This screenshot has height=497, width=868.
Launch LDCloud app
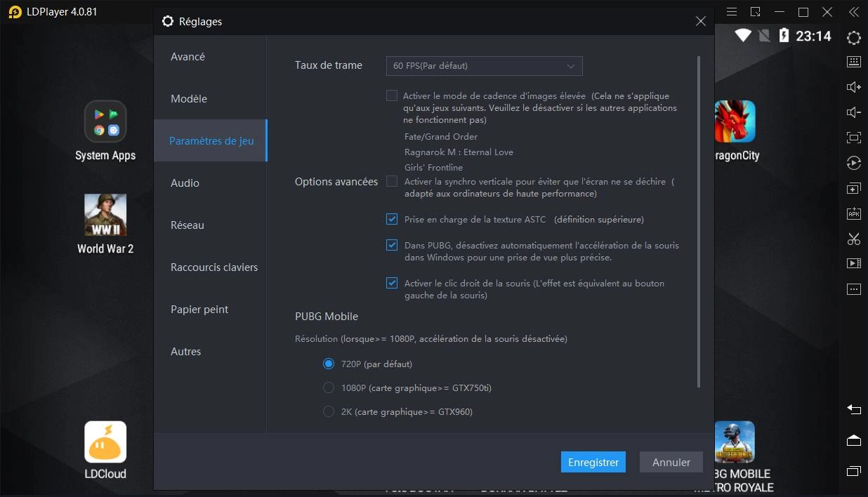(x=105, y=451)
